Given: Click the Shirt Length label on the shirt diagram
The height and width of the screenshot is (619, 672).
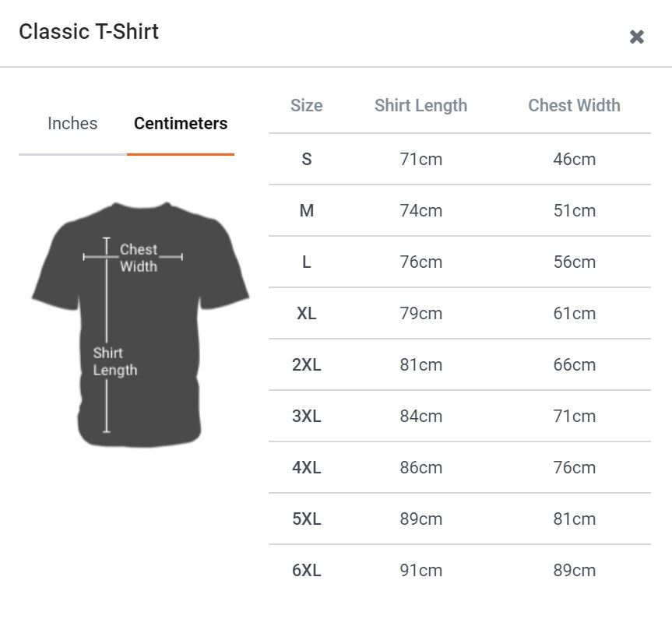Looking at the screenshot, I should (x=114, y=361).
